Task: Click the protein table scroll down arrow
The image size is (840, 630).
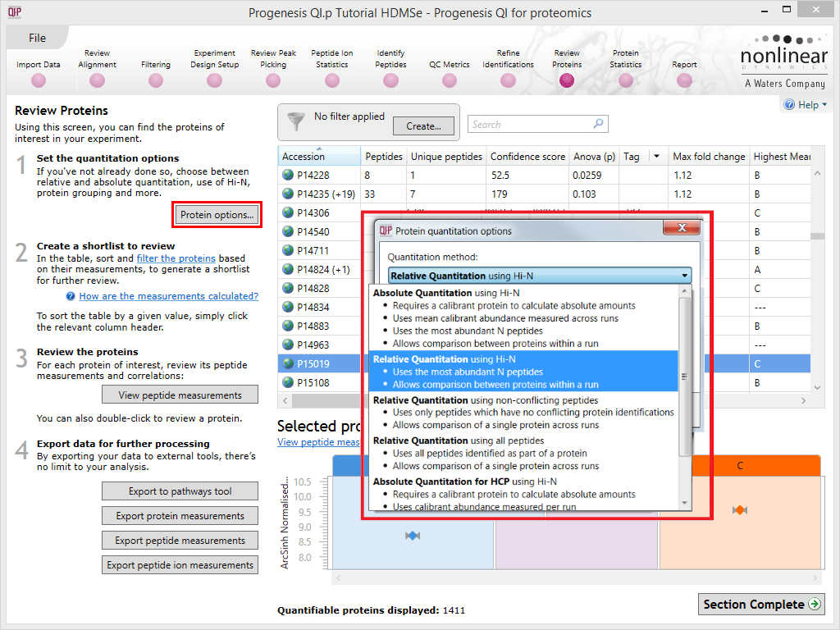Action: click(x=817, y=387)
